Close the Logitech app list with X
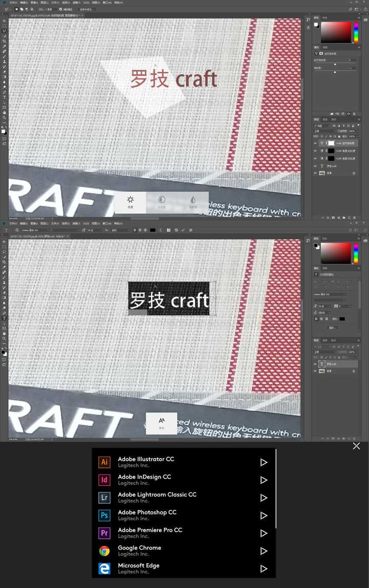The width and height of the screenshot is (369, 588). click(356, 446)
